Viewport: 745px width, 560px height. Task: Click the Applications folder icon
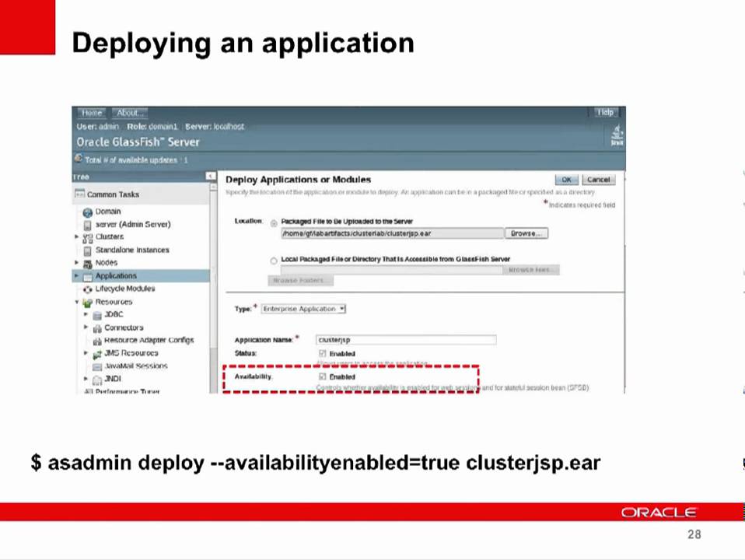click(87, 277)
